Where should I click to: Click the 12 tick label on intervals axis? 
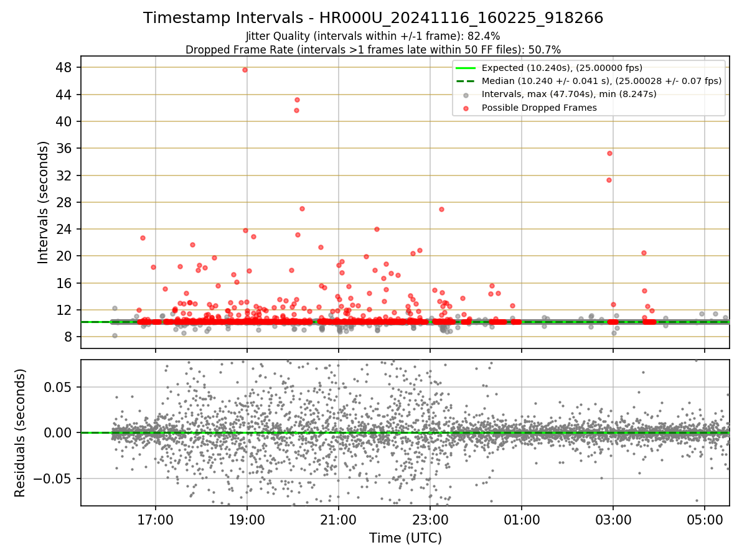click(x=64, y=310)
